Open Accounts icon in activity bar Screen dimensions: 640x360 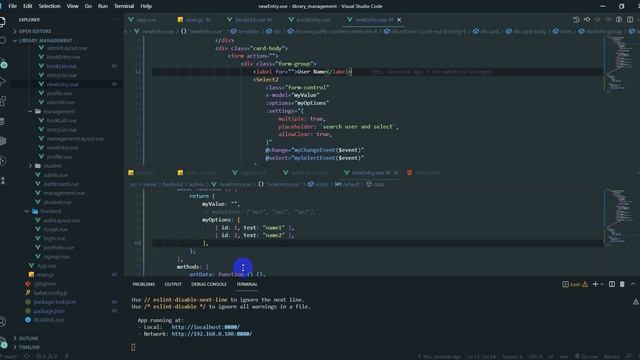(x=3, y=322)
